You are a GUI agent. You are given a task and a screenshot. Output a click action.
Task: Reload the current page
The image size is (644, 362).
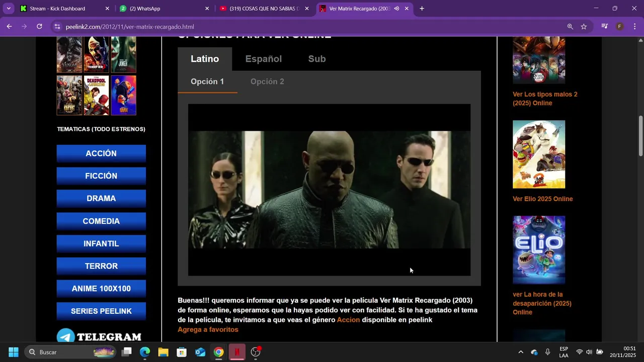[39, 27]
